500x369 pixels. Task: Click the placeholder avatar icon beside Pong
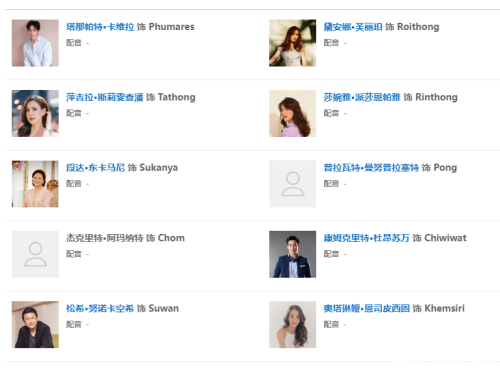pyautogui.click(x=293, y=184)
